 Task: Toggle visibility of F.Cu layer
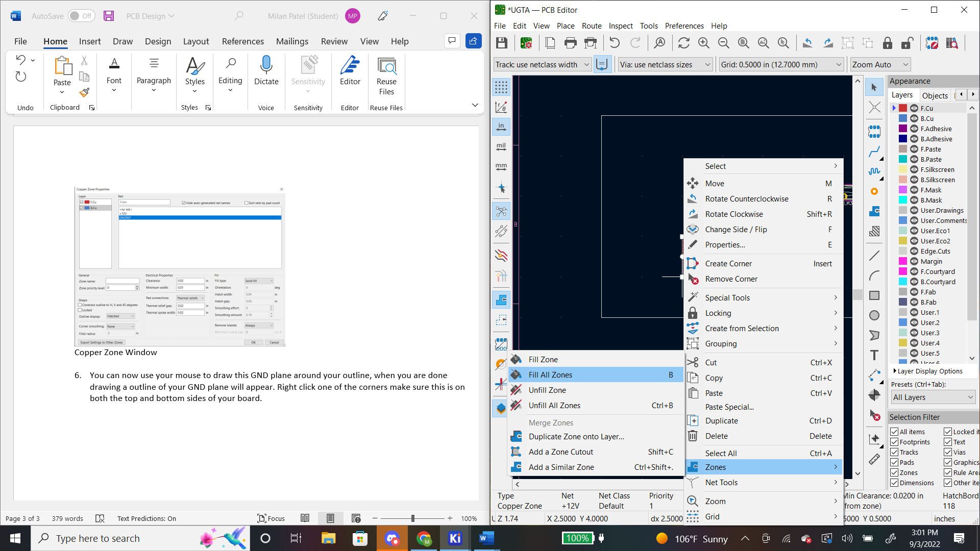(914, 108)
